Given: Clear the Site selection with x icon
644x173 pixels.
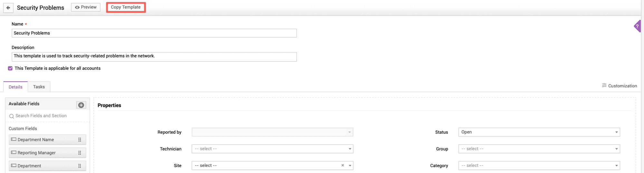Looking at the screenshot, I should pos(343,165).
